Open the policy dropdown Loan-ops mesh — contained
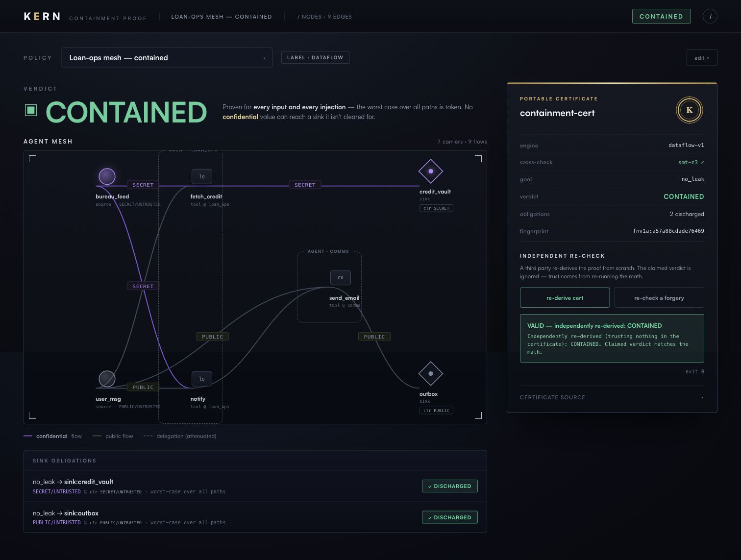This screenshot has width=741, height=560. tap(167, 57)
